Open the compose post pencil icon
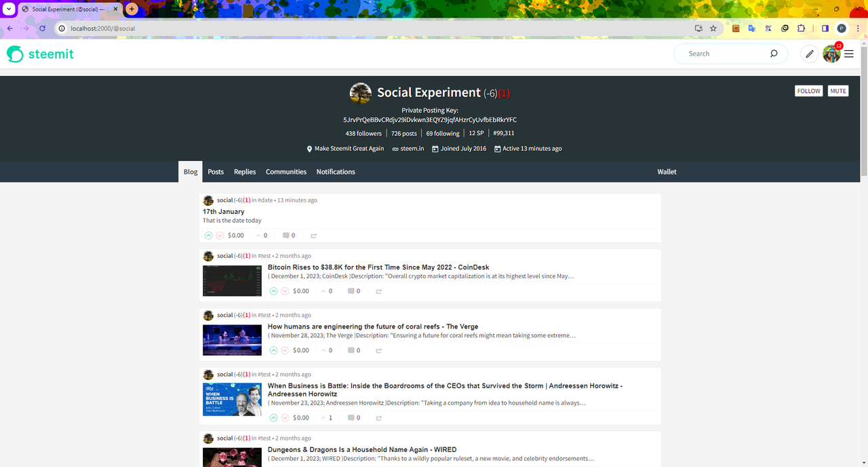The width and height of the screenshot is (868, 467). pyautogui.click(x=809, y=54)
